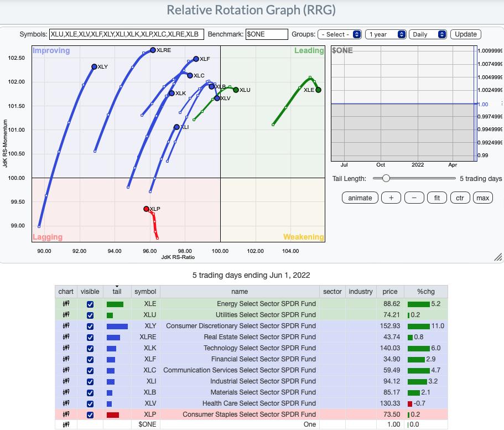Image resolution: width=504 pixels, height=430 pixels.
Task: Select the XLP red data point
Action: pyautogui.click(x=146, y=209)
